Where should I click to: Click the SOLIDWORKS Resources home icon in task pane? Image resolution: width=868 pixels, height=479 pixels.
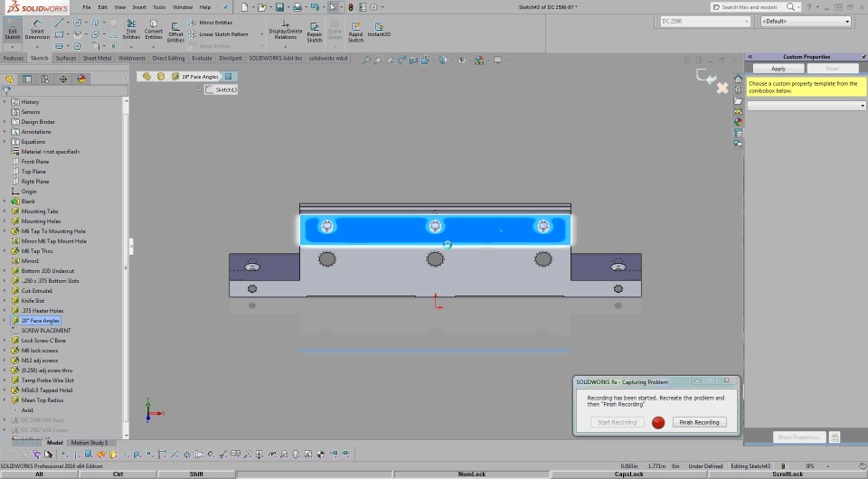pyautogui.click(x=738, y=80)
